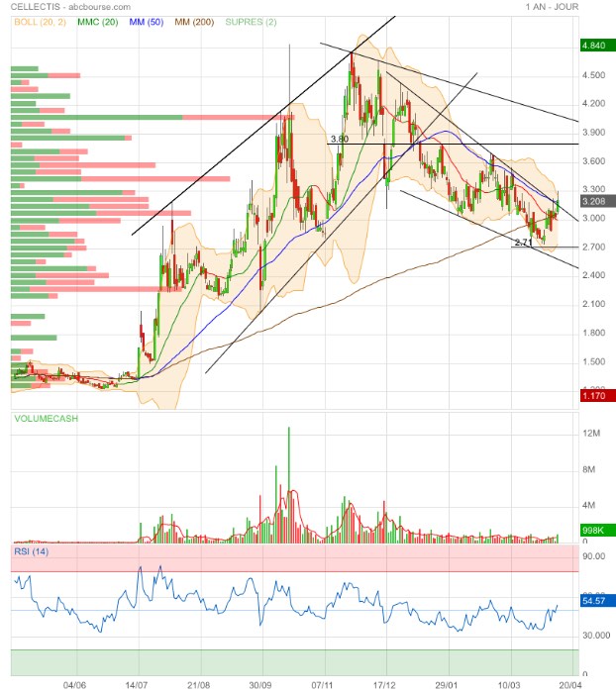Click the 20/04 date axis label
This screenshot has height=693, width=616.
tap(570, 685)
